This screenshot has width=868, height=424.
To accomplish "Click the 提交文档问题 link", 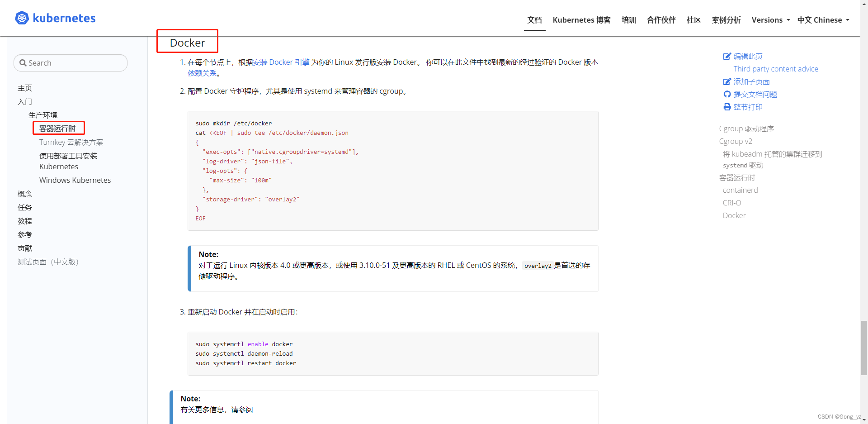I will 755,94.
